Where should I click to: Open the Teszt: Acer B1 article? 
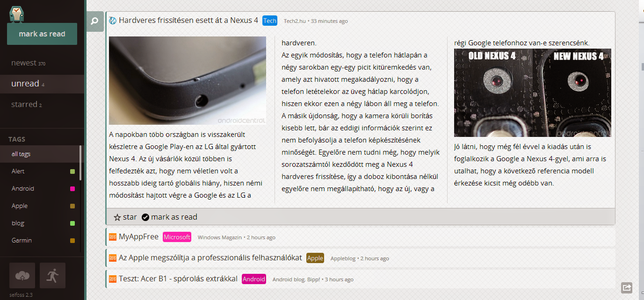point(178,279)
